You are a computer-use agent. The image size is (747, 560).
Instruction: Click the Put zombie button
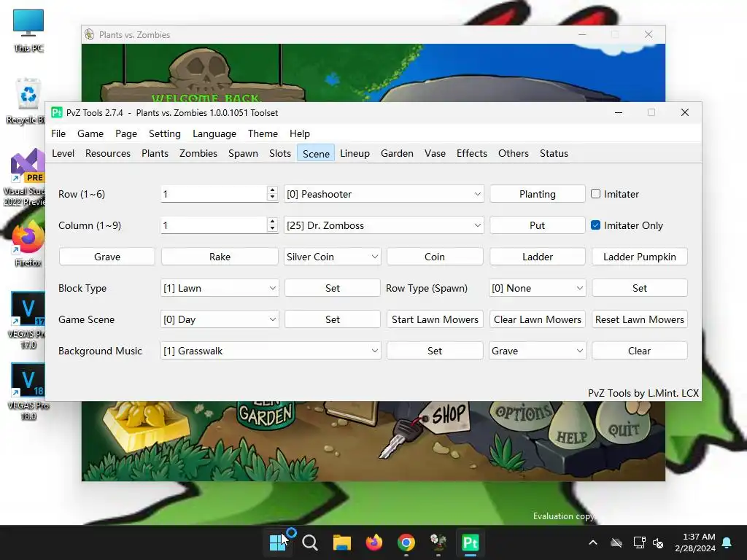point(538,225)
